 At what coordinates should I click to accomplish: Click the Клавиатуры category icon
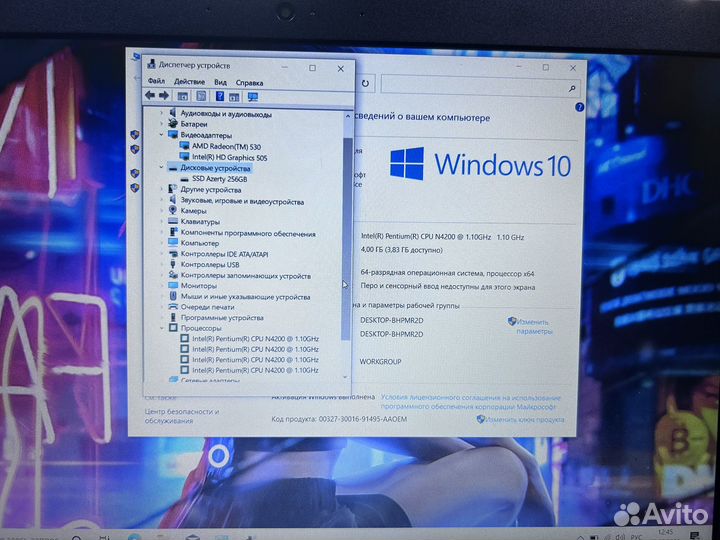tap(173, 221)
